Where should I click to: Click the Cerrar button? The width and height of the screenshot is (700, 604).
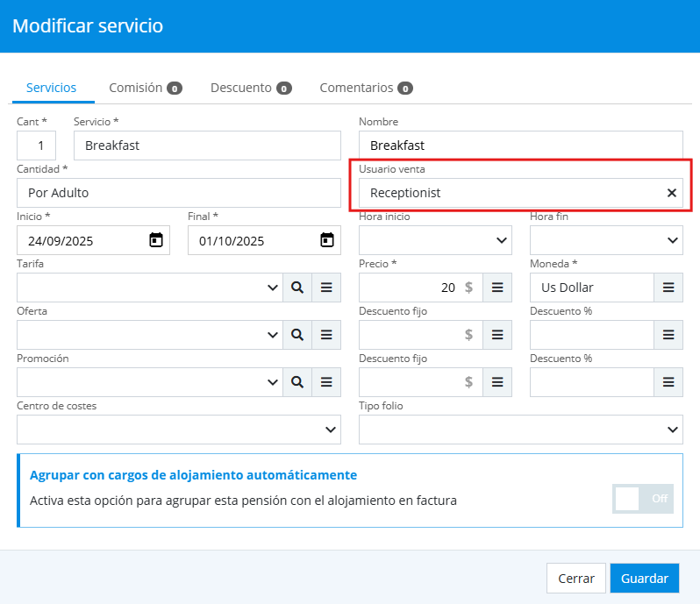576,579
